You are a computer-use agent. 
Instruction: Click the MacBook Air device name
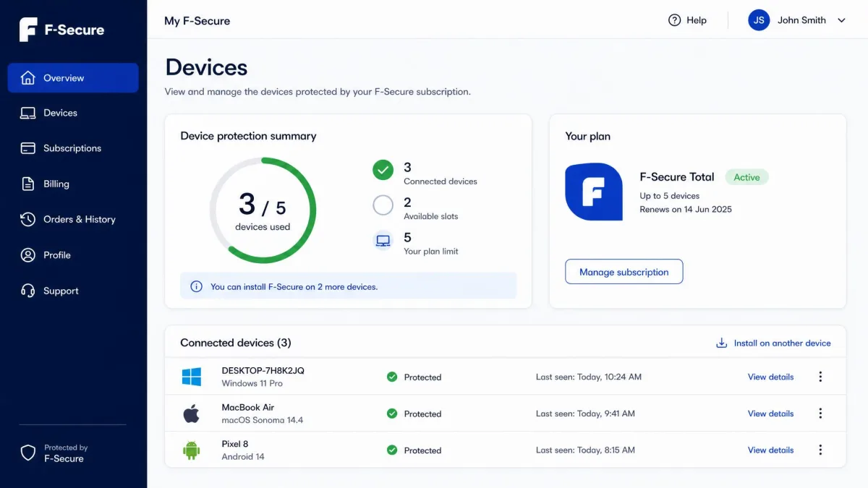point(248,407)
